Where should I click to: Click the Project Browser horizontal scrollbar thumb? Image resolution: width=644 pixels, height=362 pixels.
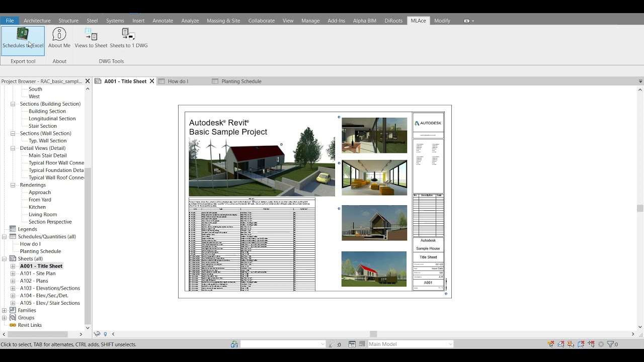pyautogui.click(x=38, y=334)
